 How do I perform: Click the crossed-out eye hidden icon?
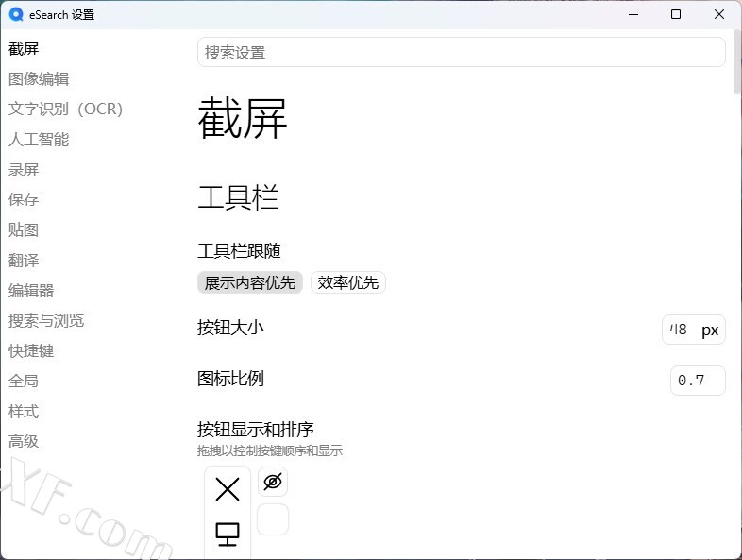(273, 482)
